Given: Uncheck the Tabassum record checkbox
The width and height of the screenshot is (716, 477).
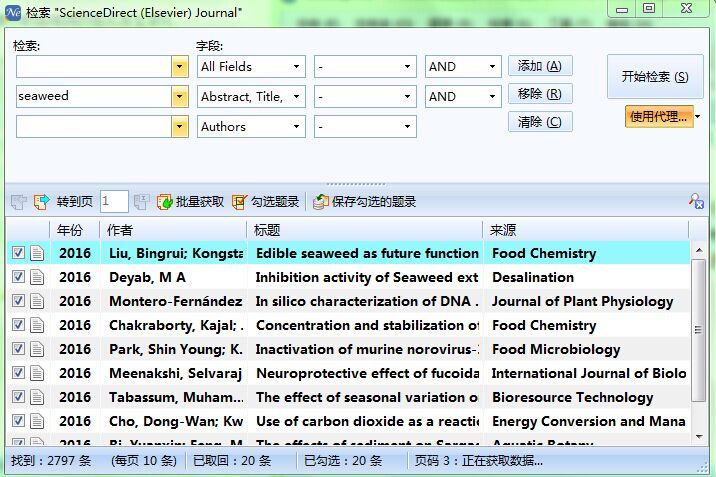Looking at the screenshot, I should pos(18,396).
